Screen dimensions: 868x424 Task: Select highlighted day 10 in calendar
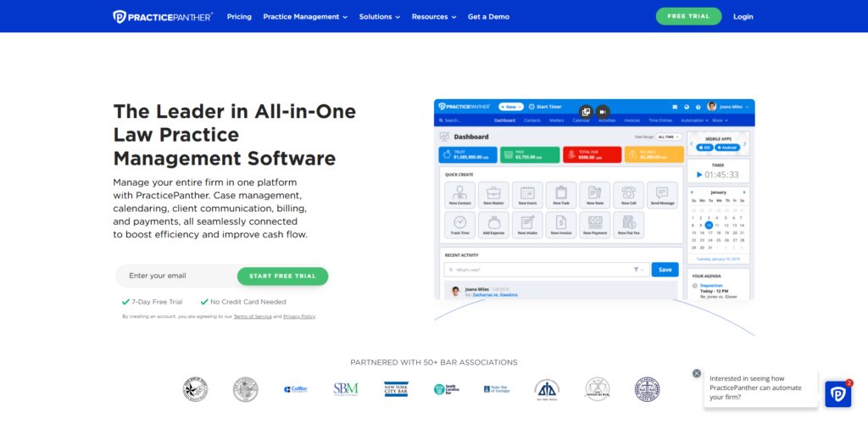709,226
